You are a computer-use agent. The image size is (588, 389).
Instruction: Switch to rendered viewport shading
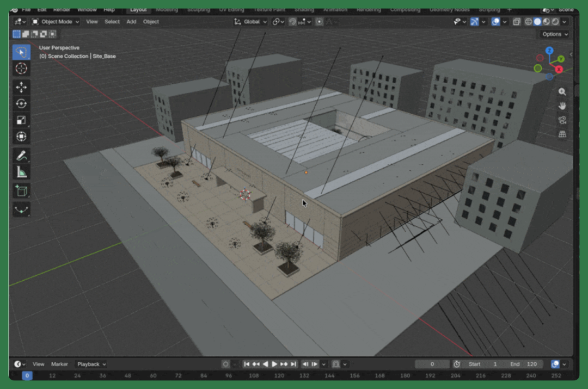[x=555, y=22]
